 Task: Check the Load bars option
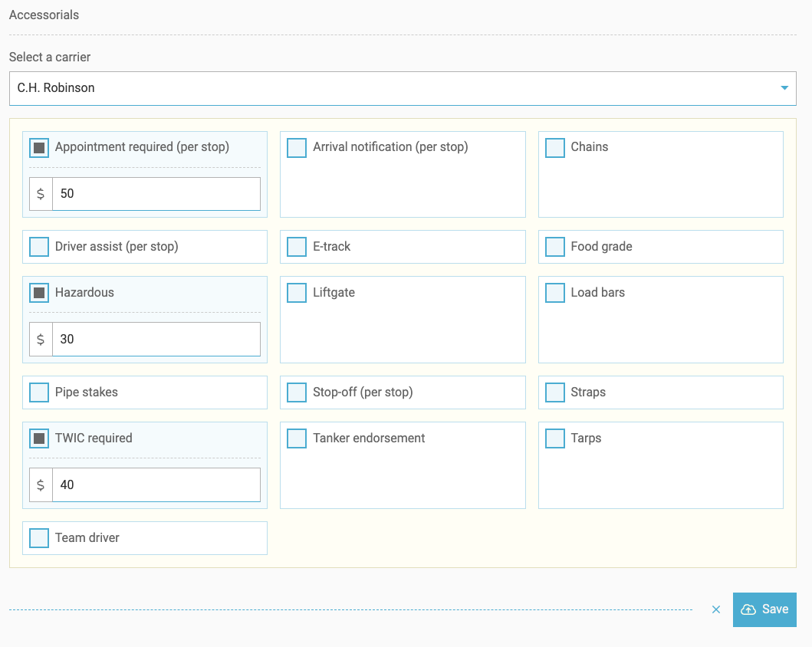pos(555,294)
